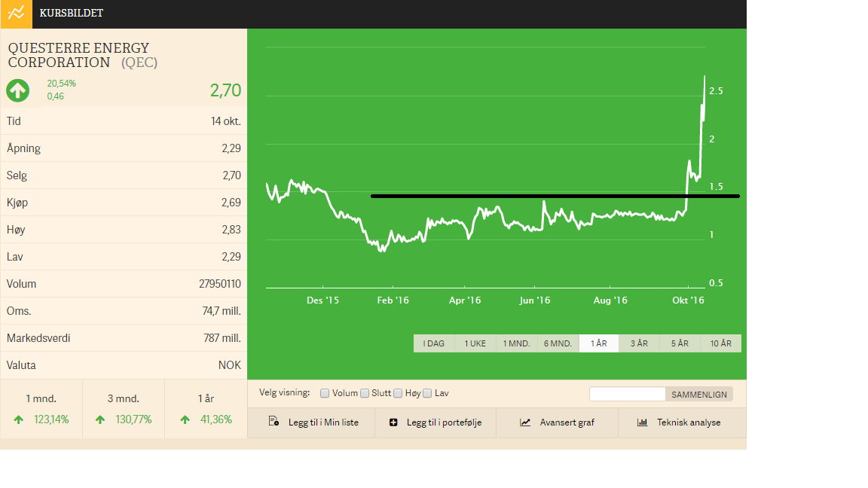Click the Min liste document icon
Screen dimensions: 868x488
click(x=274, y=422)
